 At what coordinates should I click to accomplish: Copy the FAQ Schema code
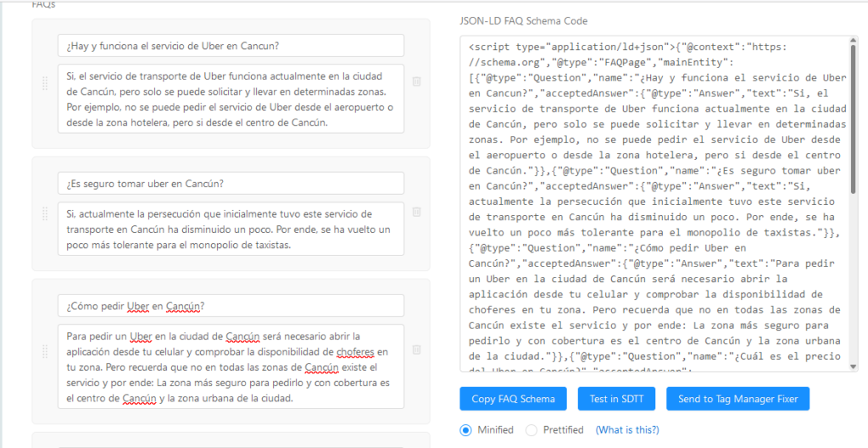point(513,399)
